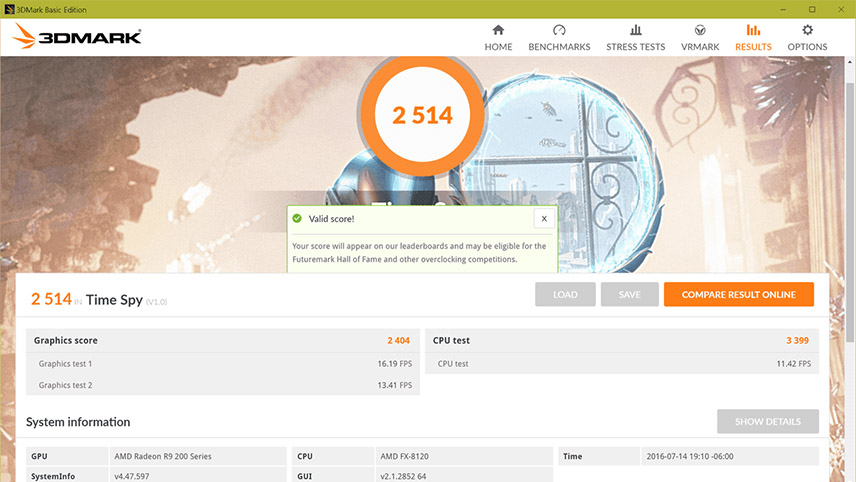Click the Options gear icon
Viewport: 856px width, 482px height.
point(807,29)
